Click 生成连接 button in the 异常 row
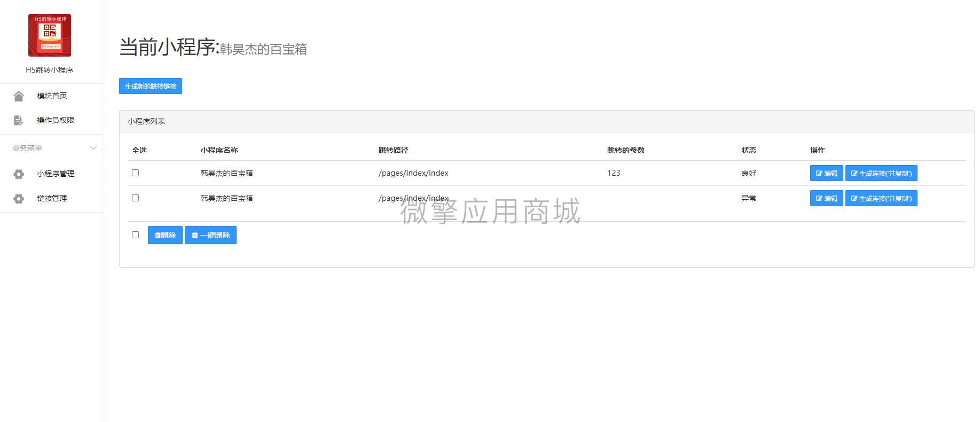980x422 pixels. pyautogui.click(x=881, y=198)
